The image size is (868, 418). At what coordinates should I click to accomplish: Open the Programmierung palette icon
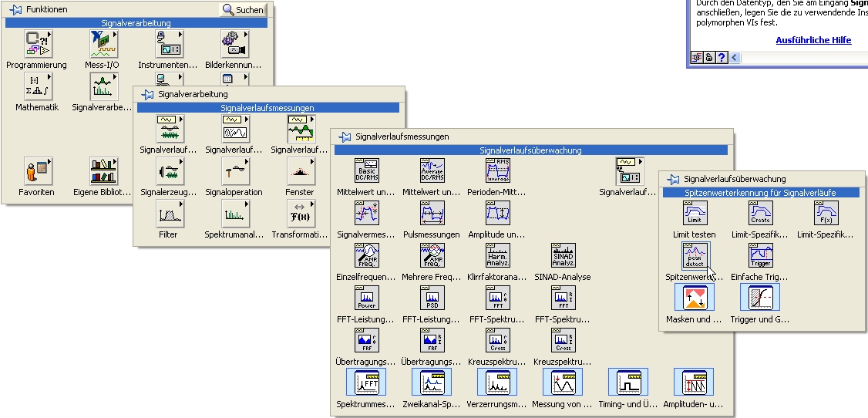coord(39,44)
